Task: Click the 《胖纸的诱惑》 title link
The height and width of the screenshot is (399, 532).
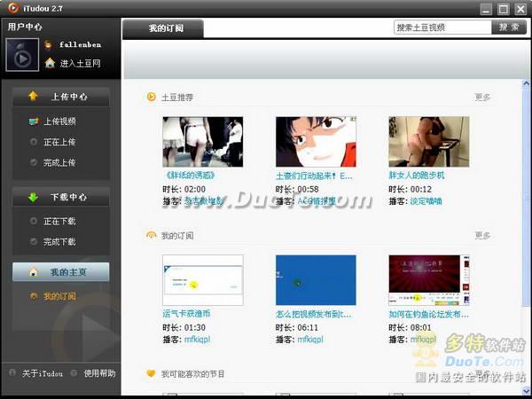Action: (x=189, y=176)
